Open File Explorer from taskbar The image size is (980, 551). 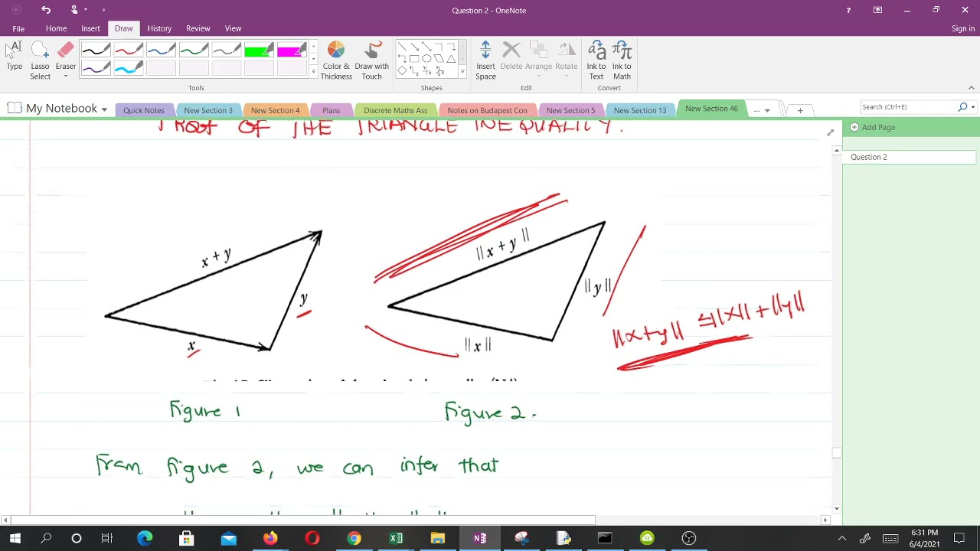(x=438, y=539)
